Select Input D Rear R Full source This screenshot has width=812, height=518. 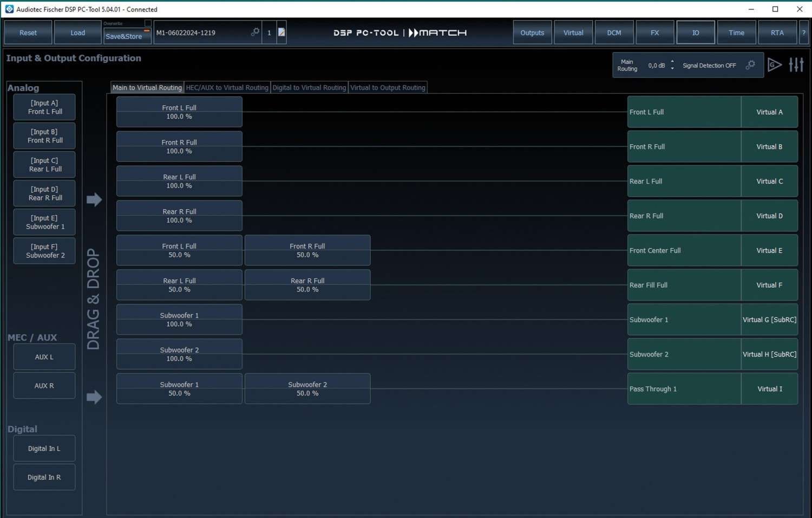pyautogui.click(x=44, y=193)
